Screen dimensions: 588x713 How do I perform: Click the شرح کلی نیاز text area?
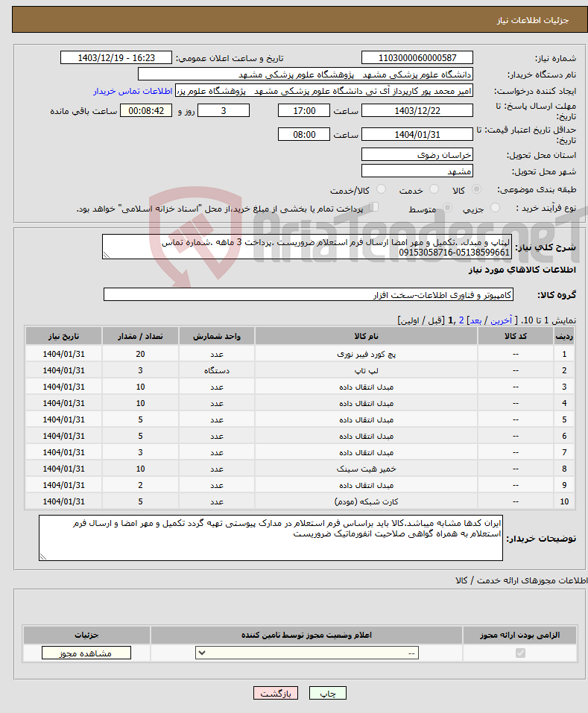click(307, 247)
